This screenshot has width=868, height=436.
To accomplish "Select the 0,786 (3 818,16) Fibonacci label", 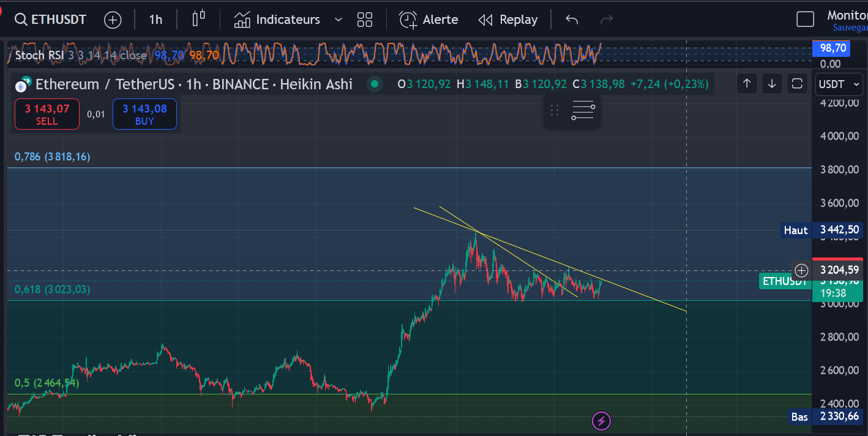I will click(53, 157).
